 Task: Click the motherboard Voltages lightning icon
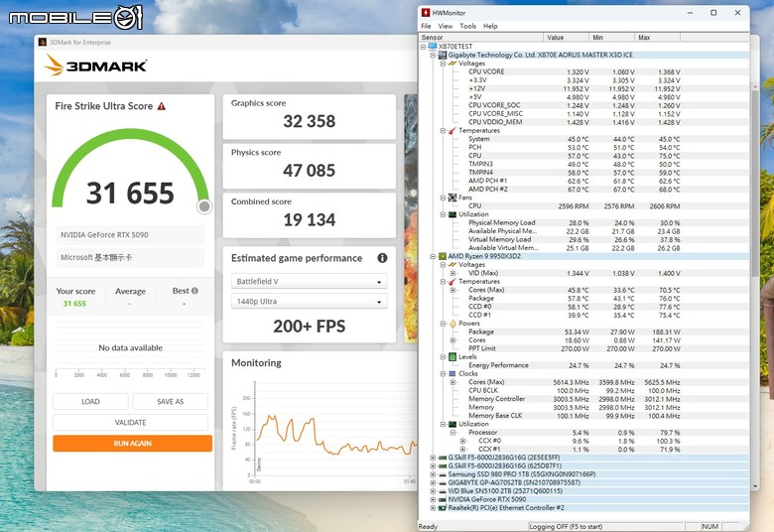[452, 64]
